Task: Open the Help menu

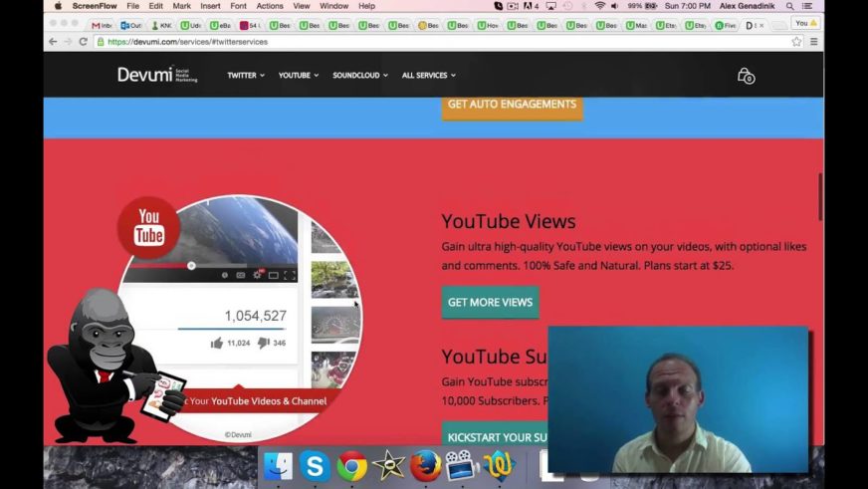Action: (x=366, y=6)
